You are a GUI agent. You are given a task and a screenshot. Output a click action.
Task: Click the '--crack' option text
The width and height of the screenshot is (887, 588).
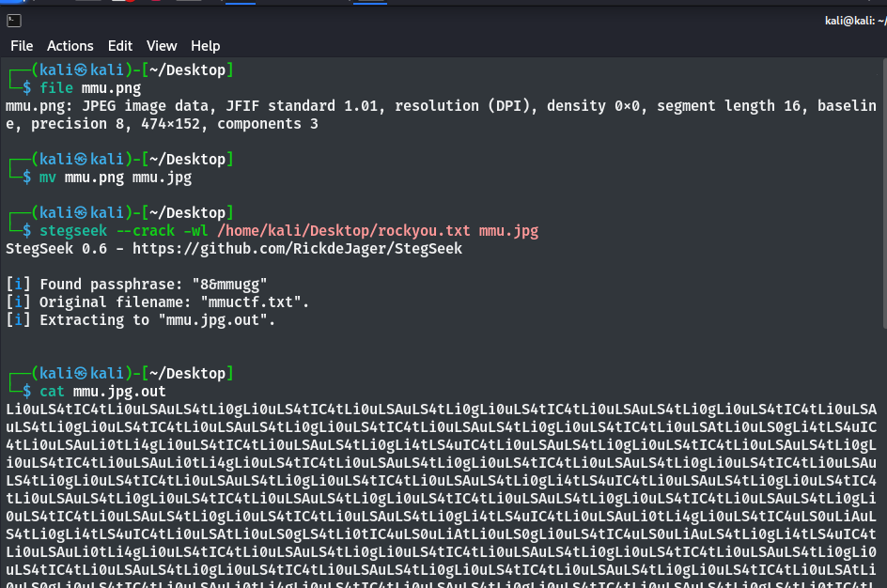[146, 231]
